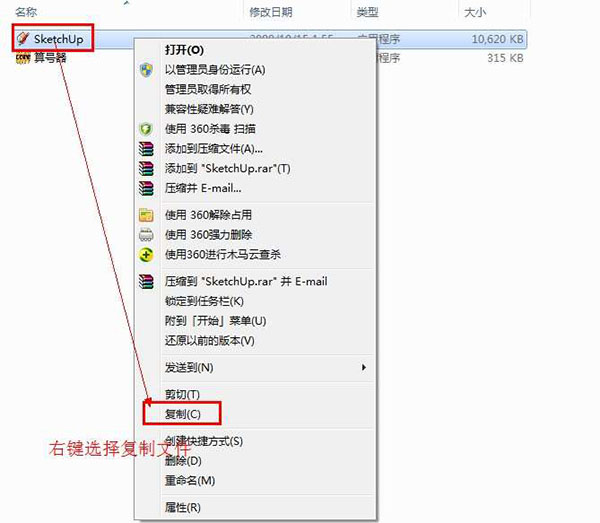Click the SketchUp application file icon
Image resolution: width=600 pixels, height=523 pixels.
pyautogui.click(x=23, y=38)
